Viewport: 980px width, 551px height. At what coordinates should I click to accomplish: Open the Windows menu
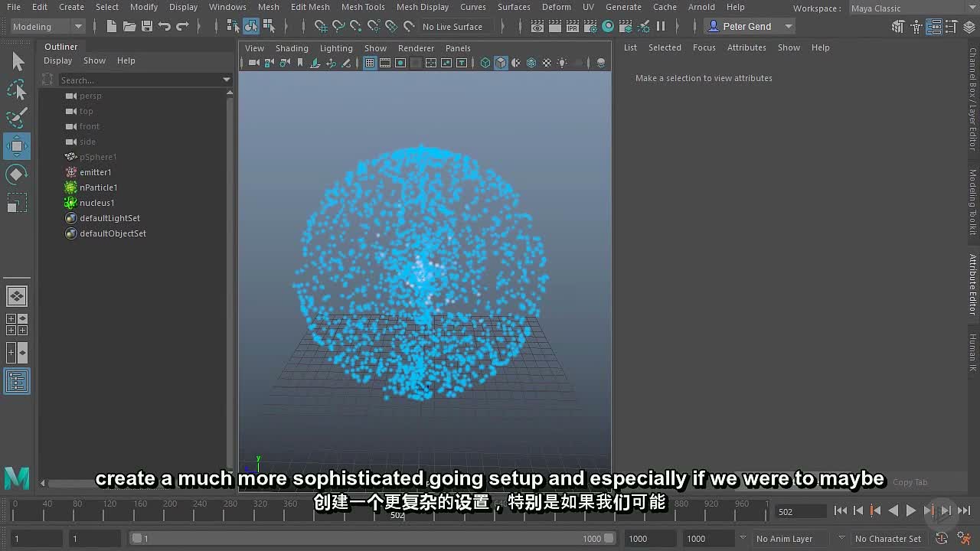tap(227, 7)
